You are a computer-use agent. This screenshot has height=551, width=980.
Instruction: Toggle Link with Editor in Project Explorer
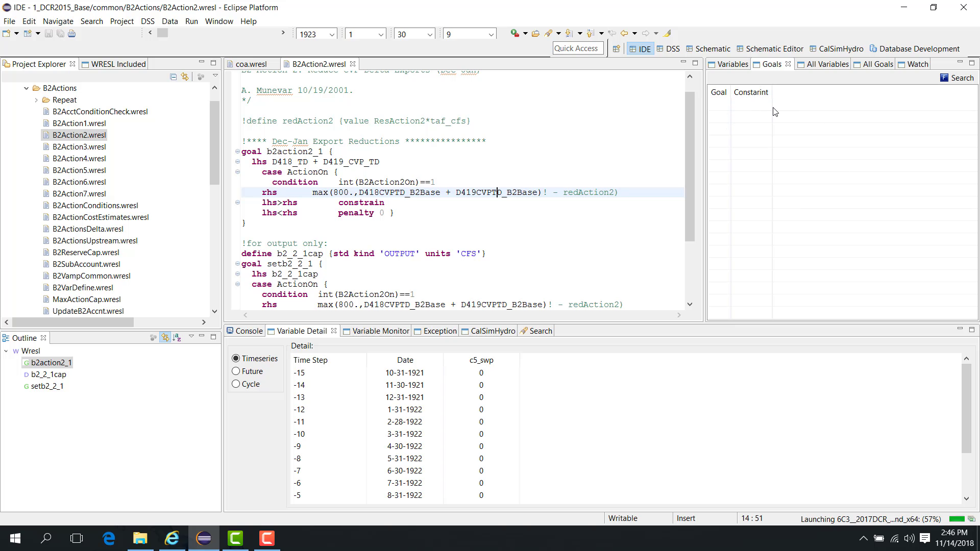coord(185,77)
